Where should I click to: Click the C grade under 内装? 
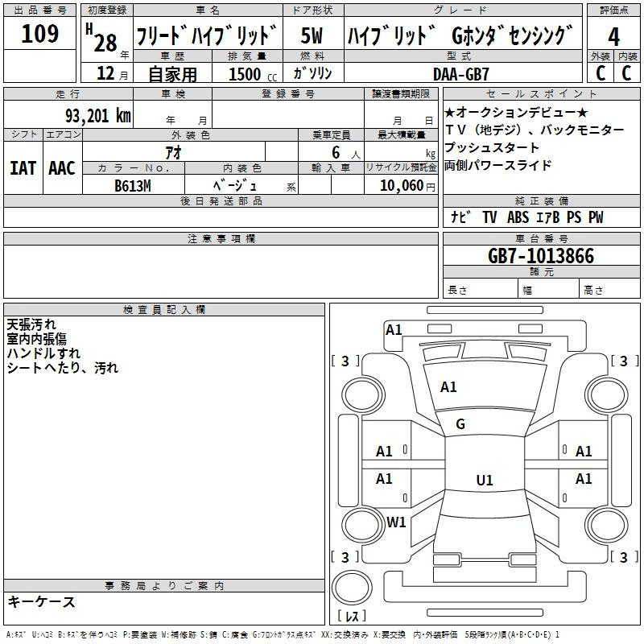click(x=626, y=72)
